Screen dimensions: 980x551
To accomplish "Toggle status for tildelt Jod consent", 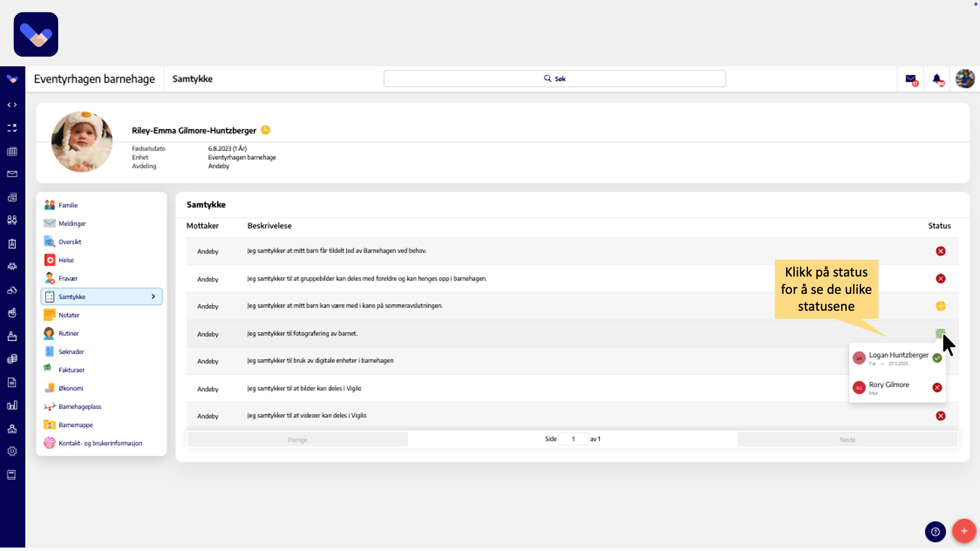I will point(940,251).
